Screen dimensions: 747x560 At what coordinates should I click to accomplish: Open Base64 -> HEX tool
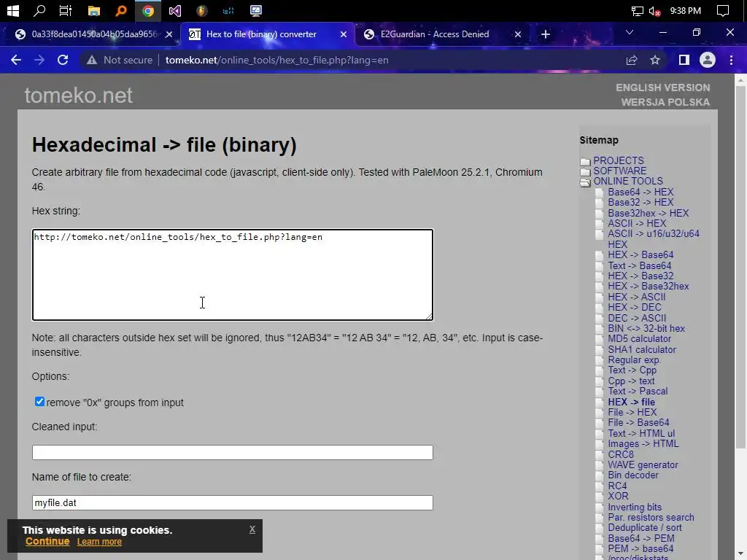tap(640, 192)
